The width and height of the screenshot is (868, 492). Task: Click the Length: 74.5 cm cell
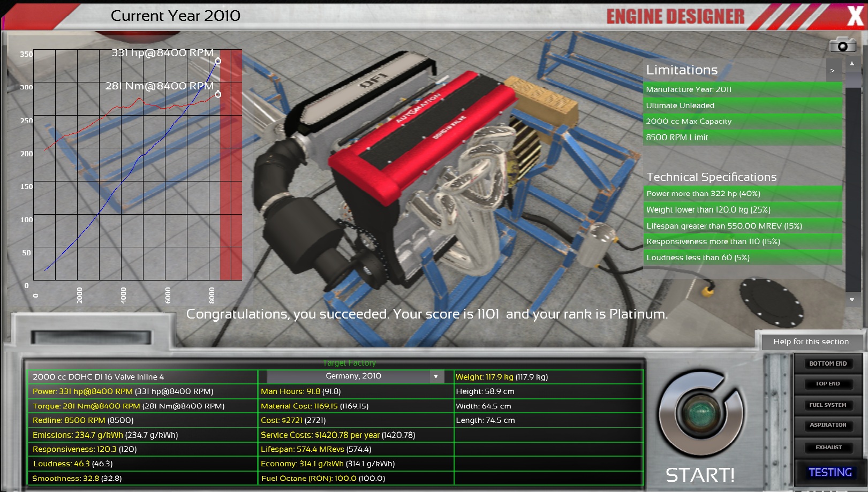pos(548,420)
